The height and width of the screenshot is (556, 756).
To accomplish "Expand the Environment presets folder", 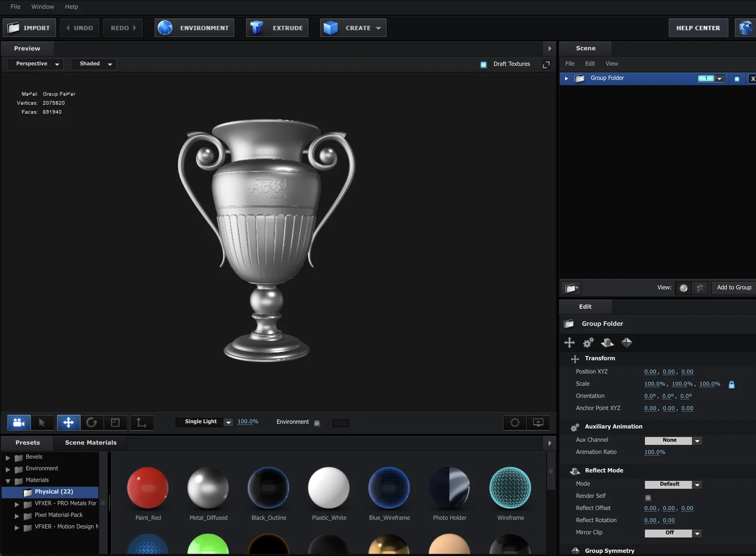I will (x=8, y=469).
